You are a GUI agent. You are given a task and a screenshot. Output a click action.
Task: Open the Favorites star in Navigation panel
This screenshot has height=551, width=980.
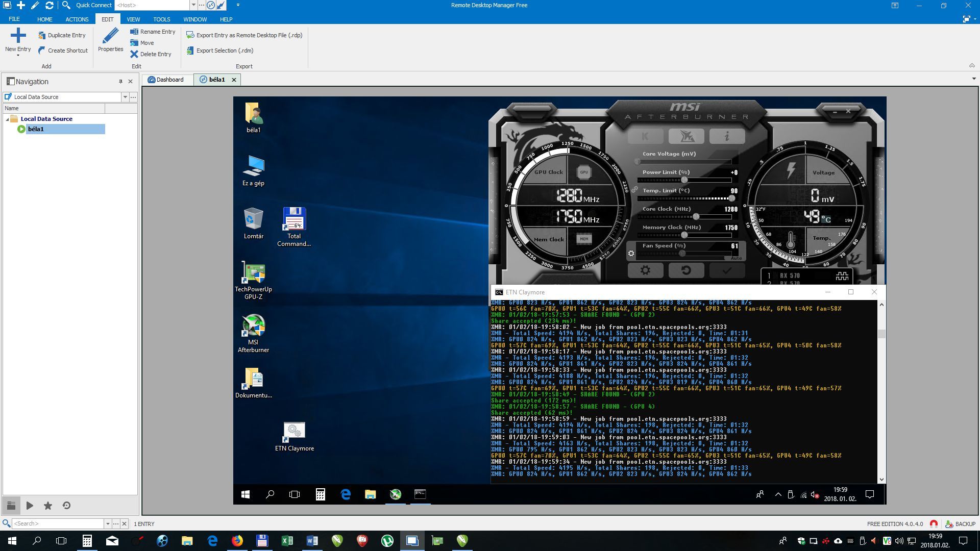tap(48, 506)
